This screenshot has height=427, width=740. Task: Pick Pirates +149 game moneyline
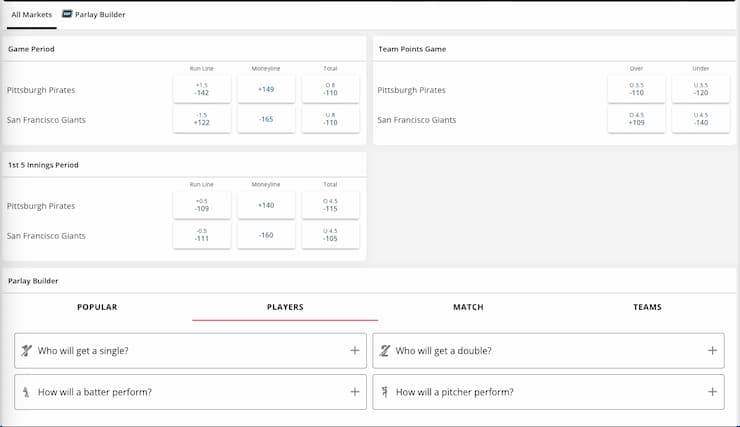click(x=266, y=90)
